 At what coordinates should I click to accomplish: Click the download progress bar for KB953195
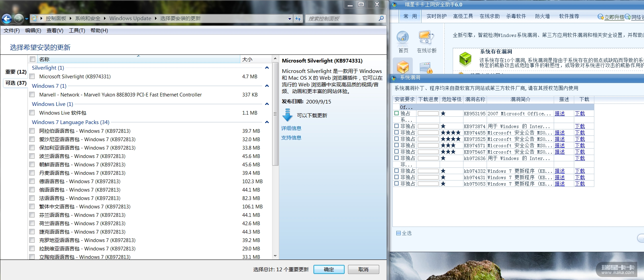(x=428, y=114)
